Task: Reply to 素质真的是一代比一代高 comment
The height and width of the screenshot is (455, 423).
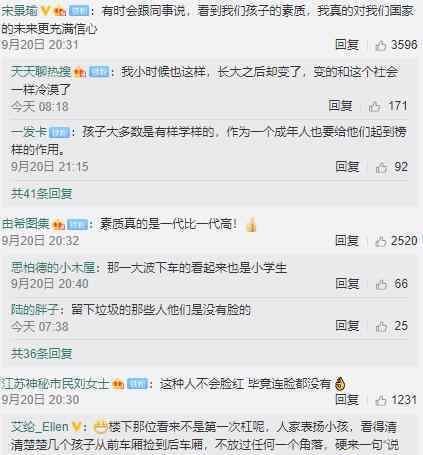Action: (347, 241)
